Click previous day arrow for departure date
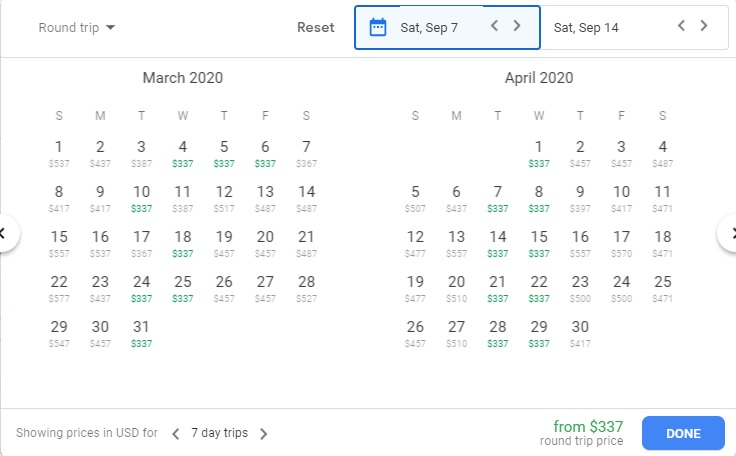This screenshot has width=736, height=456. coord(494,26)
